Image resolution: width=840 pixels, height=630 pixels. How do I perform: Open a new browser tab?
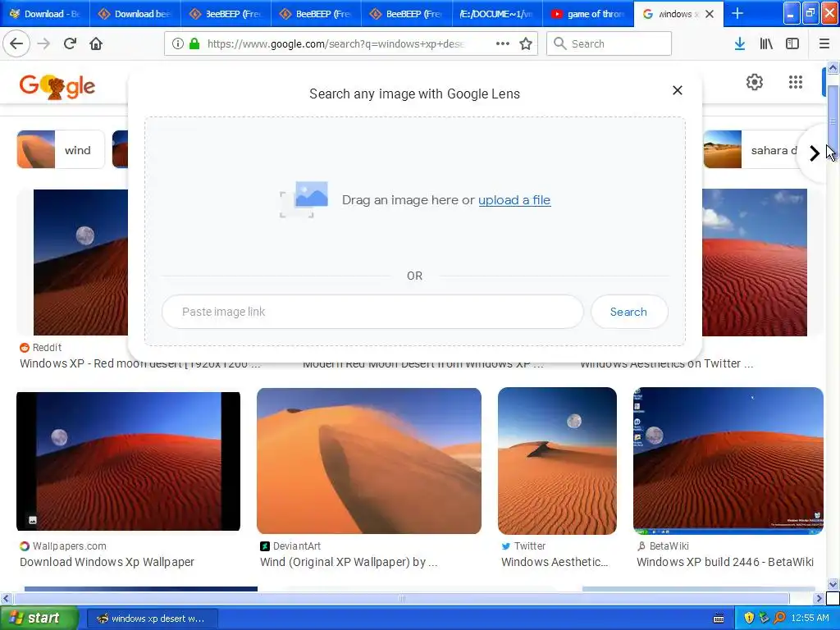[737, 14]
